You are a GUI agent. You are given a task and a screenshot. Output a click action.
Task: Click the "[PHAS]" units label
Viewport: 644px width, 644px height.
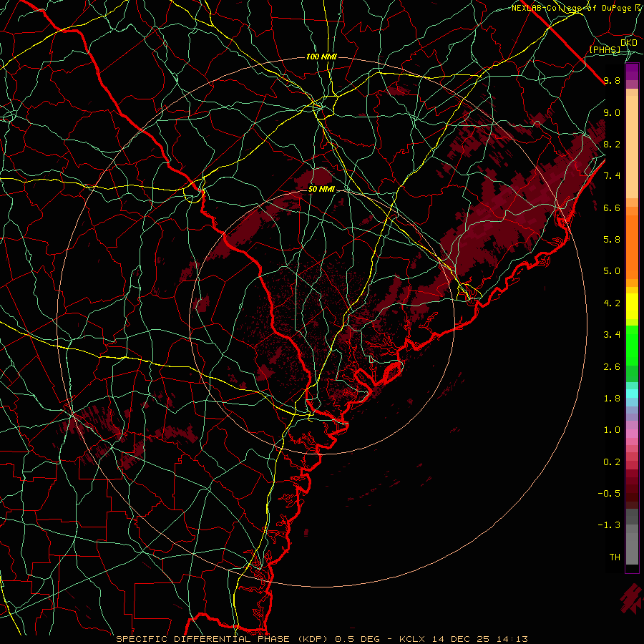point(605,50)
